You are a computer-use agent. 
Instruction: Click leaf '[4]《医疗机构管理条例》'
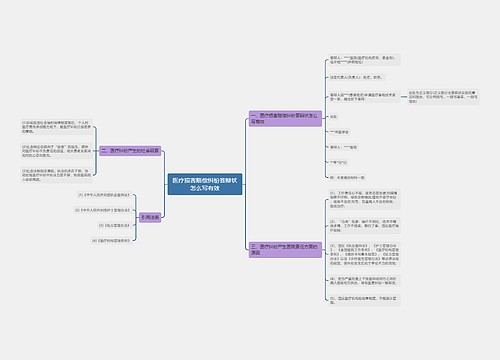pos(110,240)
